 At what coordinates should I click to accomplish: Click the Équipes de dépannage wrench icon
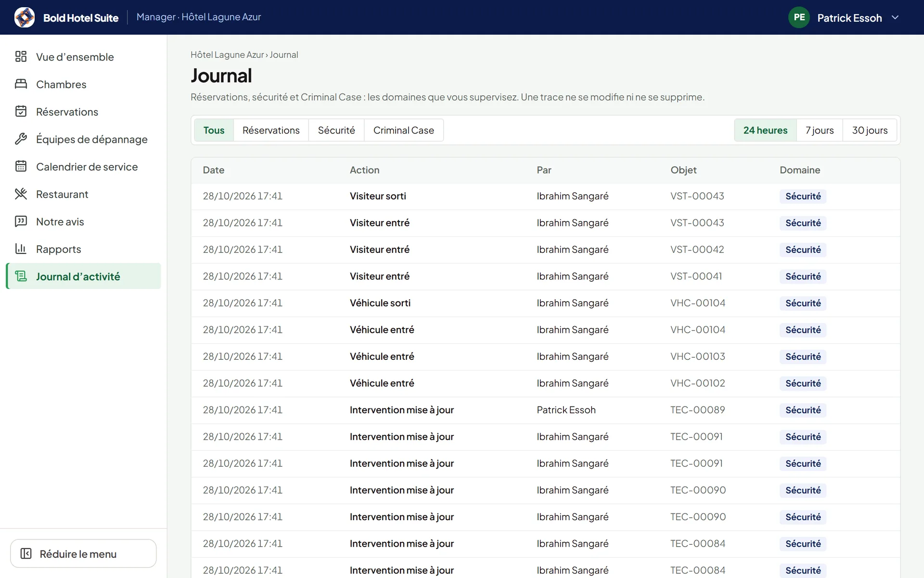[x=21, y=139]
